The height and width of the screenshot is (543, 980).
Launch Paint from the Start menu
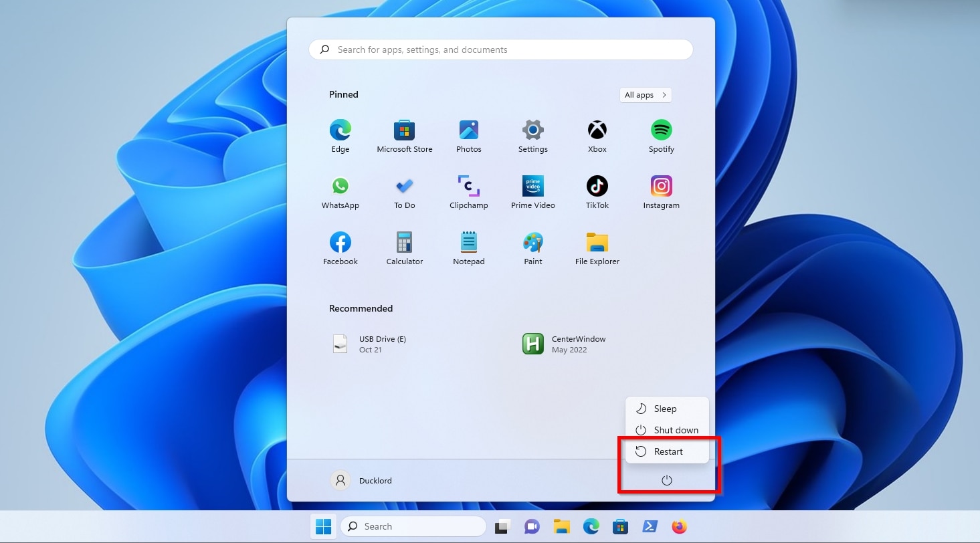click(532, 242)
